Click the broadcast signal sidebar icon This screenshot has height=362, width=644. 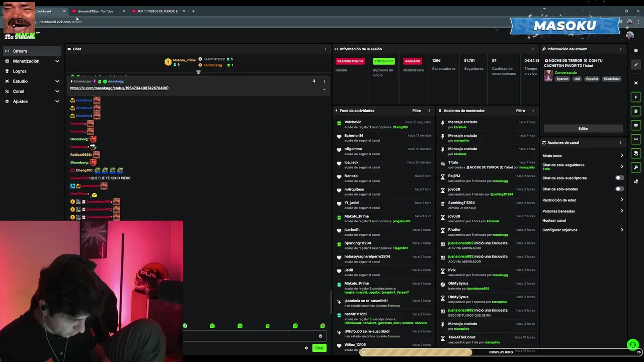click(636, 139)
